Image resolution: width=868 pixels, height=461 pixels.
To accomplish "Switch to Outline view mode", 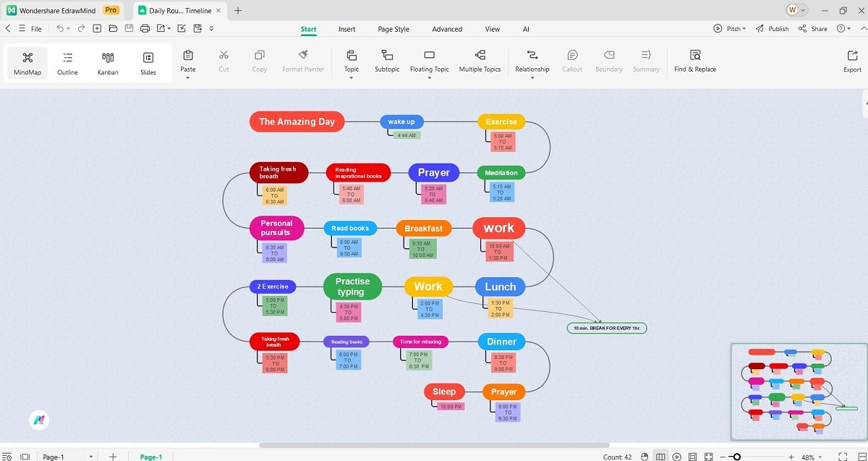I will [67, 64].
